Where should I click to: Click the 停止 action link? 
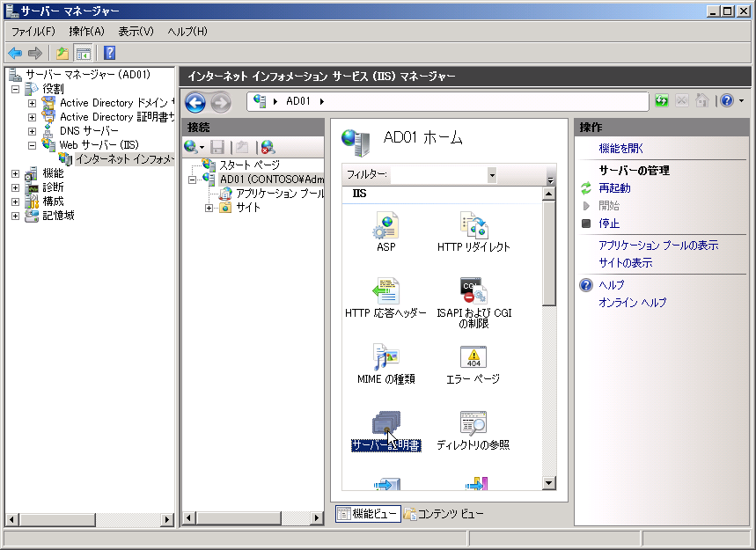(x=609, y=224)
